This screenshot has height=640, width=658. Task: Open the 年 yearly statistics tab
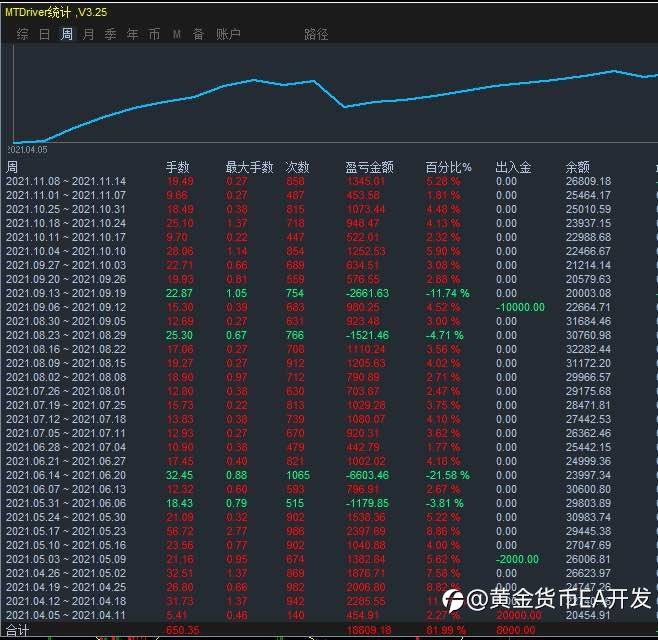(x=133, y=34)
